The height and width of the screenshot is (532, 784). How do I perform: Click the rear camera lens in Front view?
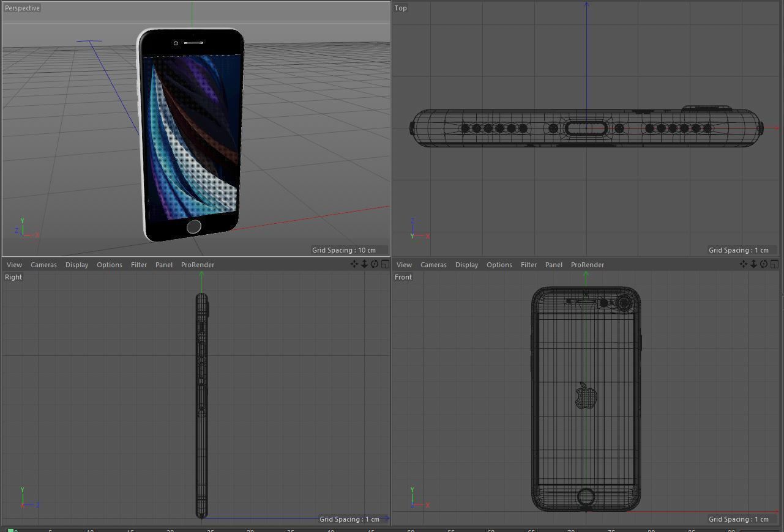624,303
